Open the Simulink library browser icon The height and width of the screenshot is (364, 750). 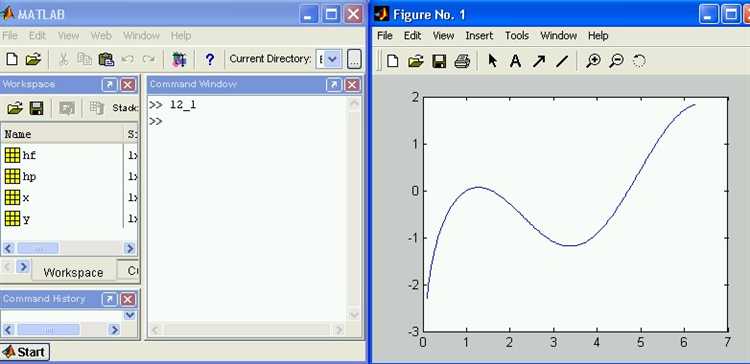pos(179,59)
